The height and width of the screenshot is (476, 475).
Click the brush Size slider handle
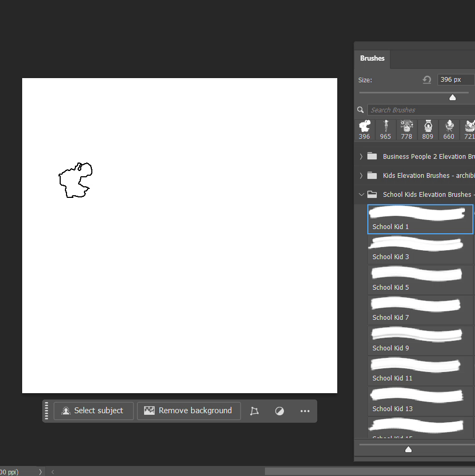click(452, 97)
